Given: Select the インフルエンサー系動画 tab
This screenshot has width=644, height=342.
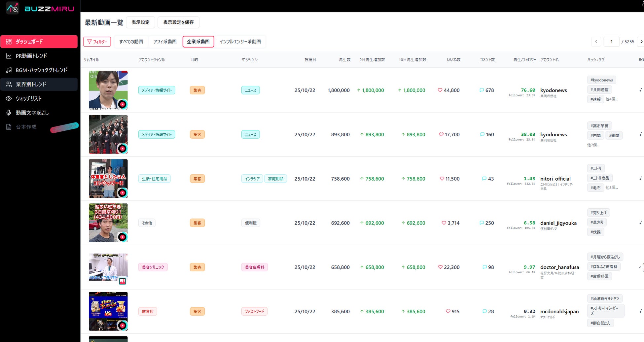Looking at the screenshot, I should (x=240, y=42).
